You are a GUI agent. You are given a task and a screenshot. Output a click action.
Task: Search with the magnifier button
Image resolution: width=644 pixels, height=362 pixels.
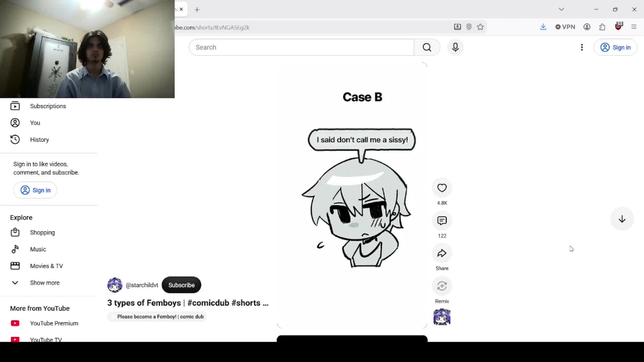(x=427, y=47)
